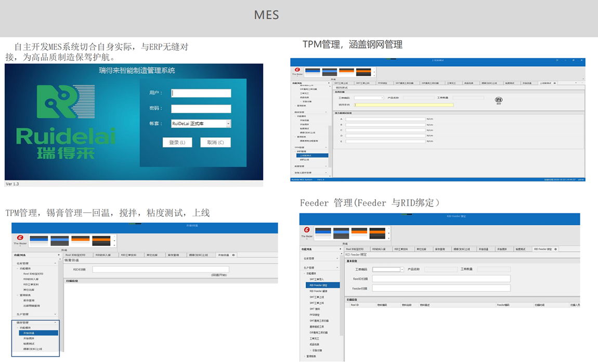
Task: Open the 帐套 dropdown on the login form
Action: tap(228, 124)
